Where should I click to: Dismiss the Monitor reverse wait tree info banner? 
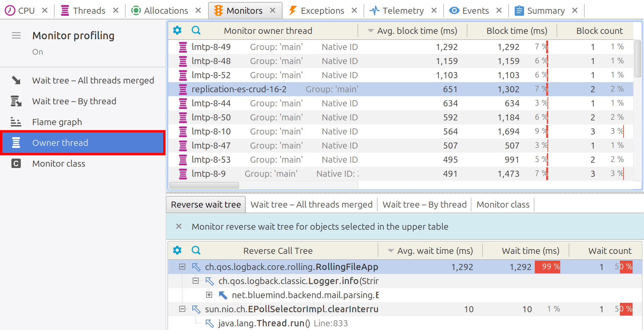[179, 226]
